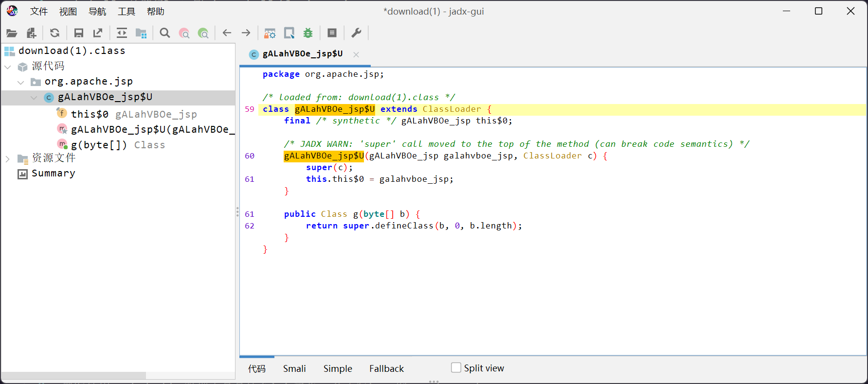
Task: Click the horizontal scrollbar of the tree panel
Action: point(73,376)
